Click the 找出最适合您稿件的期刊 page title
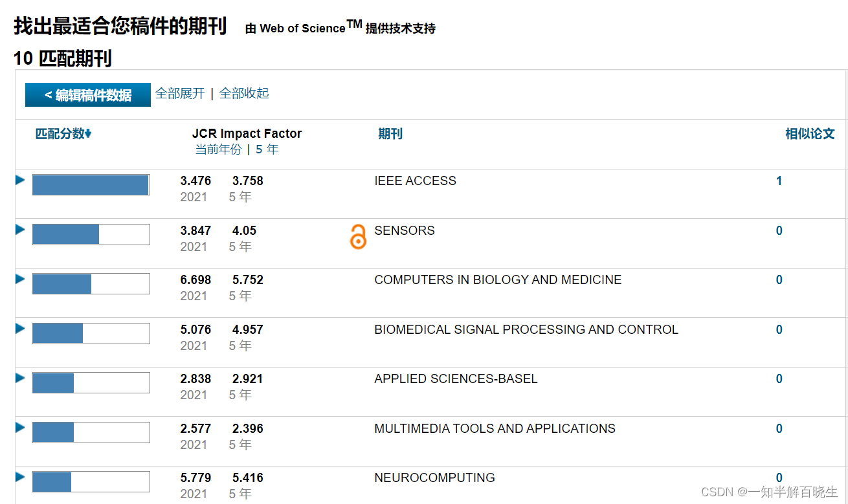This screenshot has width=848, height=504. [x=120, y=27]
